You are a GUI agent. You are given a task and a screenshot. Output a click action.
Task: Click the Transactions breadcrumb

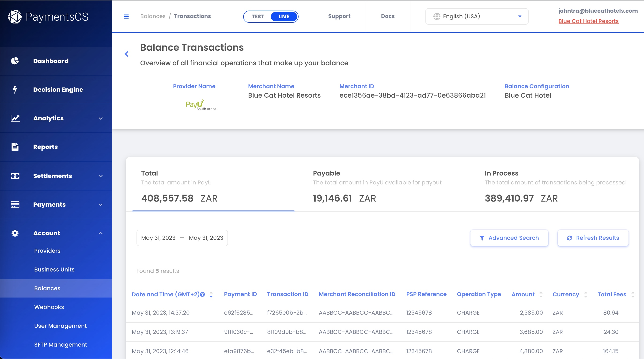pos(192,16)
